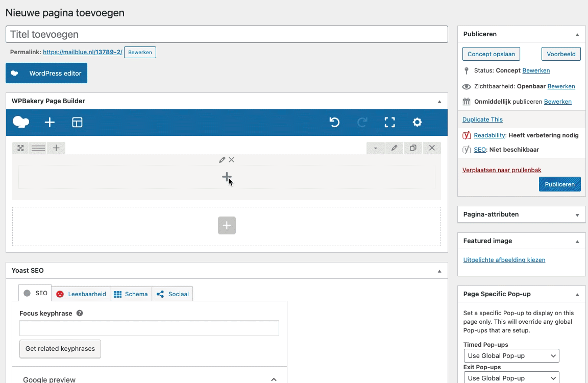Collapse the Publiceren panel
Viewport: 588px width, 383px height.
(x=577, y=35)
